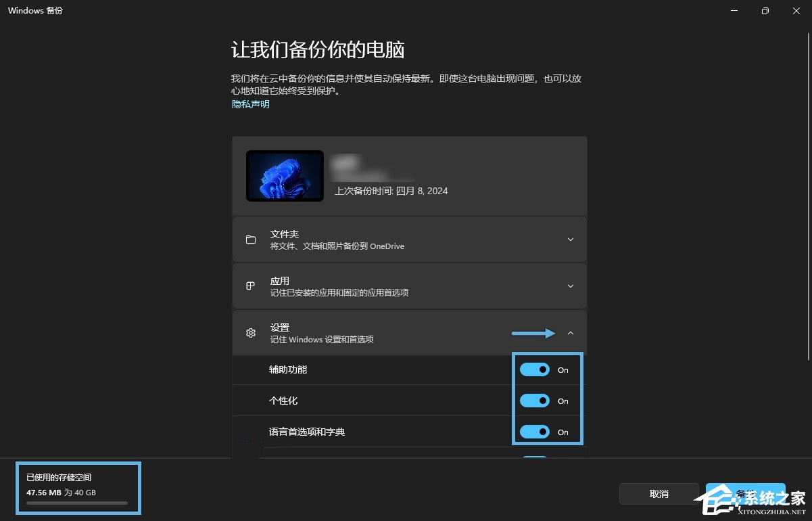The height and width of the screenshot is (521, 812).
Task: Disable the 个性化 switch
Action: [534, 401]
